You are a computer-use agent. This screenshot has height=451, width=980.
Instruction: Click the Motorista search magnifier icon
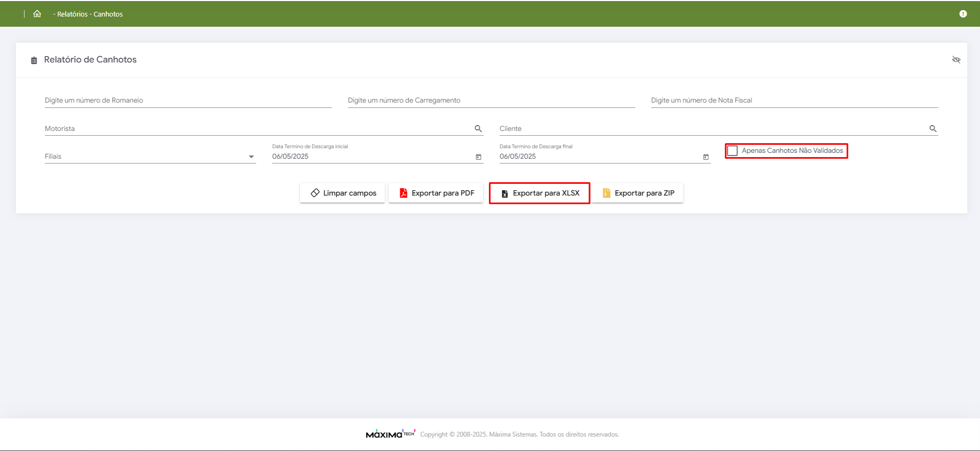[x=478, y=129]
